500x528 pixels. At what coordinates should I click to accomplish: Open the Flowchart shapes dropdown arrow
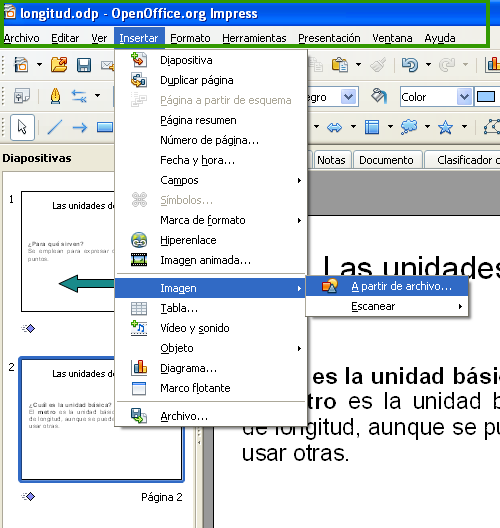tap(390, 127)
